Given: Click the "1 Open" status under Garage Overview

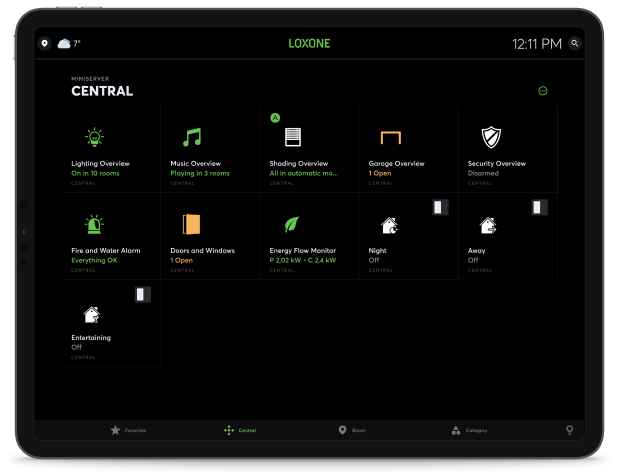Looking at the screenshot, I should tap(379, 173).
